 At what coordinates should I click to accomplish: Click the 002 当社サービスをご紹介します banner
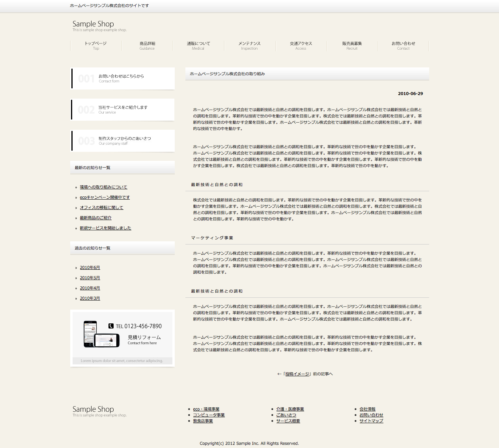coord(123,110)
